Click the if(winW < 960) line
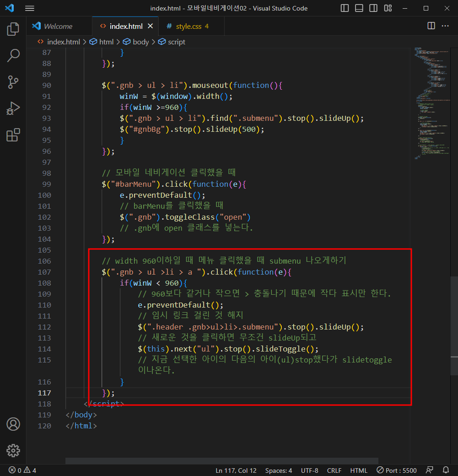The width and height of the screenshot is (458, 476). click(x=153, y=283)
